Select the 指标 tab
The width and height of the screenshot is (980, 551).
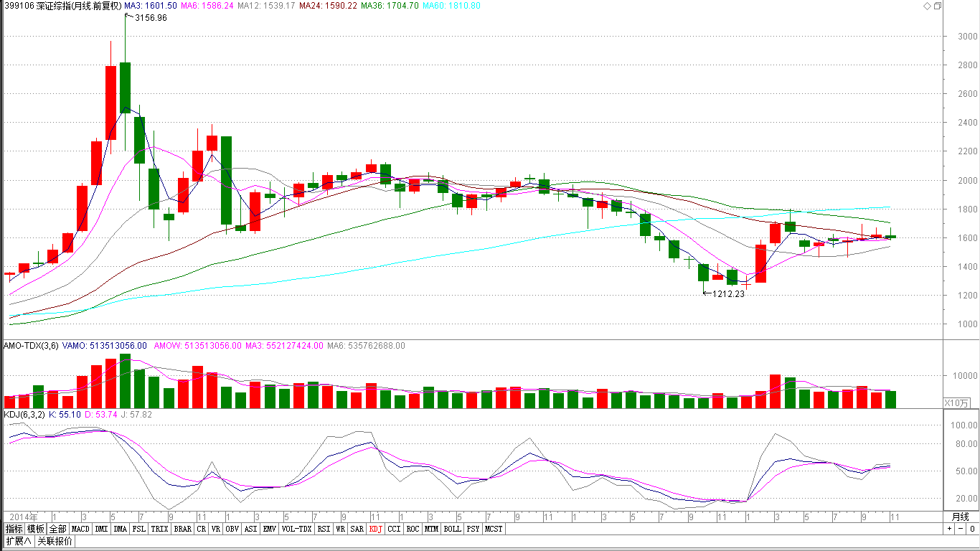[14, 529]
